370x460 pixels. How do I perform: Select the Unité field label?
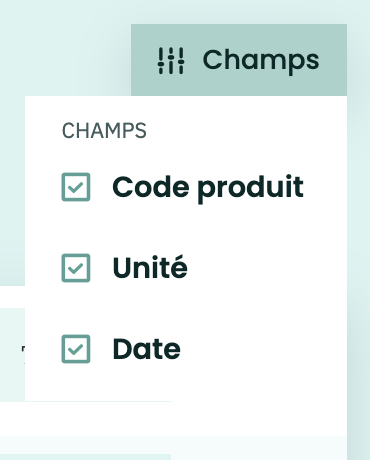150,267
